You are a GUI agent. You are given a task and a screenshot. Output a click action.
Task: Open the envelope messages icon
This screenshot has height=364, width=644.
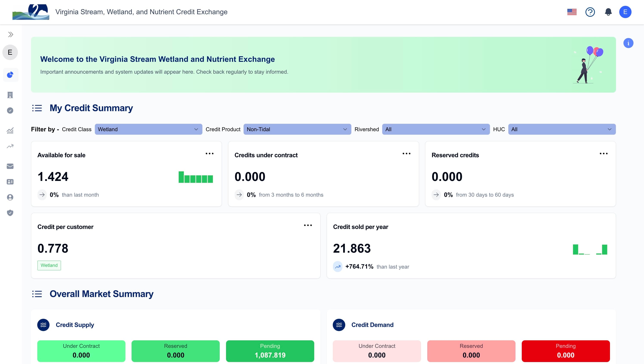(x=10, y=166)
